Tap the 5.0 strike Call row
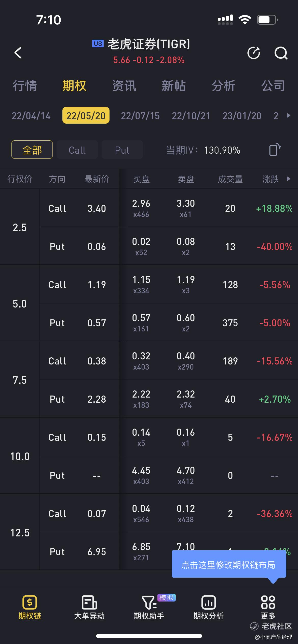 [169, 284]
